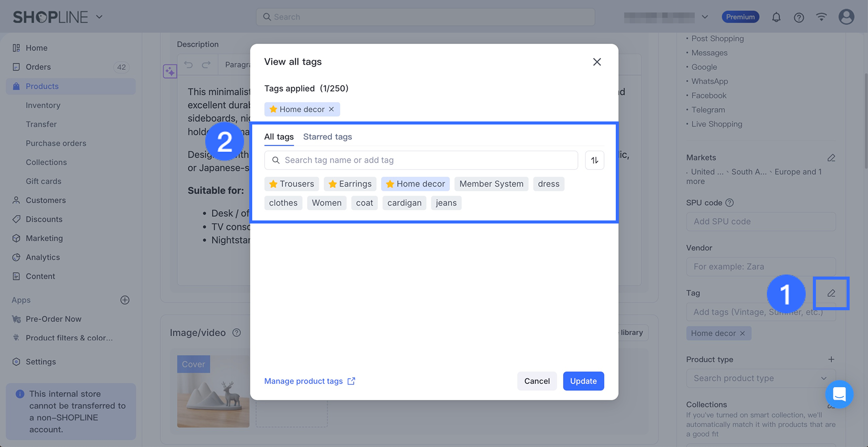868x447 pixels.
Task: Edit tags with the pencil icon
Action: [x=831, y=293]
